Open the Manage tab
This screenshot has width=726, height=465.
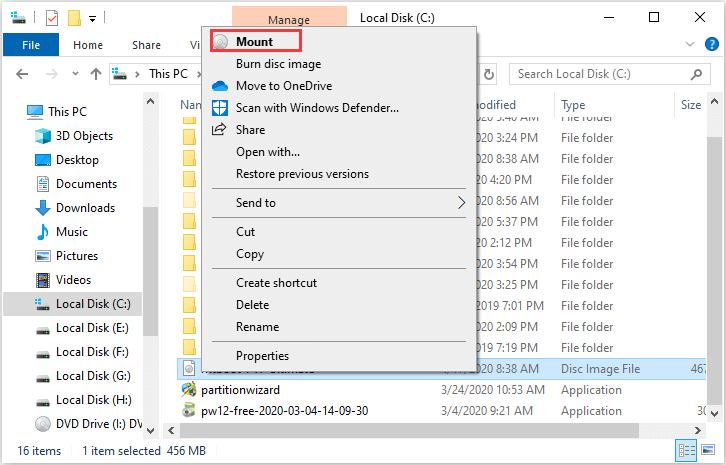(288, 19)
